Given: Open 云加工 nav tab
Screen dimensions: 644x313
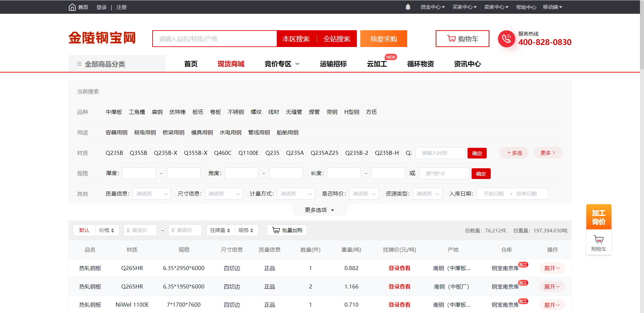Looking at the screenshot, I should click(x=377, y=64).
